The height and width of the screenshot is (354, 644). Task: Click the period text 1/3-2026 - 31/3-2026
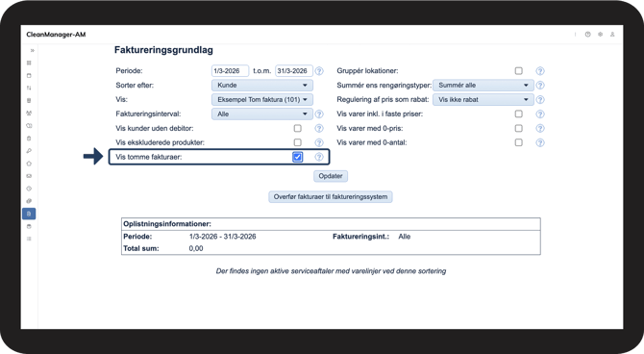tap(222, 237)
